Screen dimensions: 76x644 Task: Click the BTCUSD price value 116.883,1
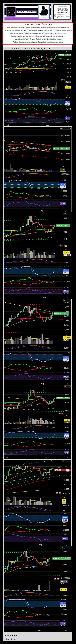[66, 470]
